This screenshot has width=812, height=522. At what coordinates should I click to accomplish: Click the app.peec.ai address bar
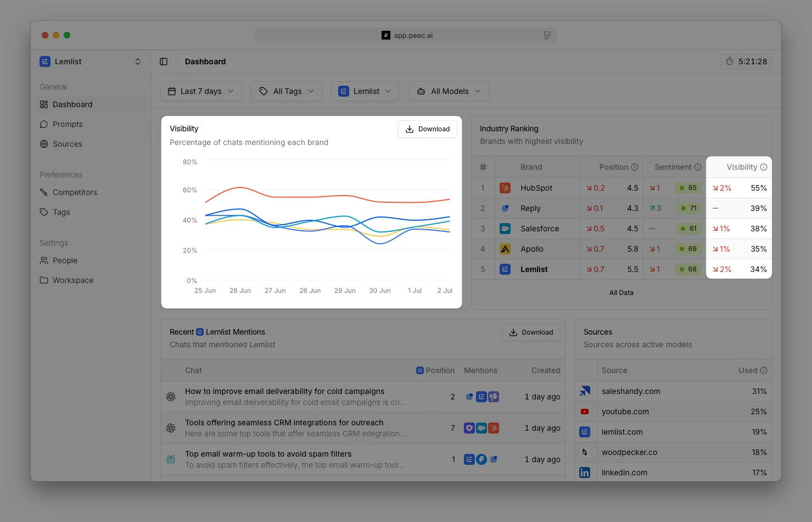pos(406,35)
